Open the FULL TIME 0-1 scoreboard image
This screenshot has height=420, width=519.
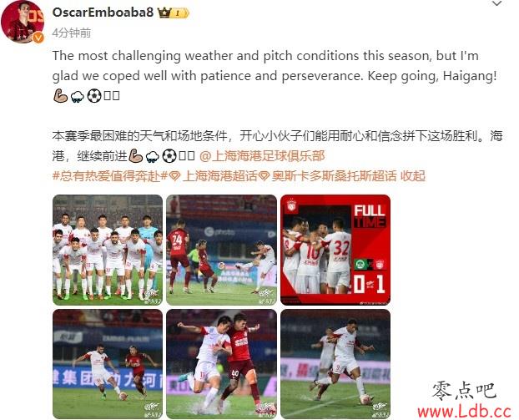pos(335,250)
